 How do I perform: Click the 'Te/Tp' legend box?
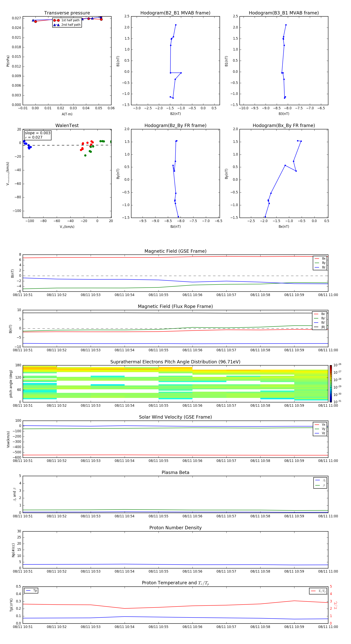tap(318, 591)
